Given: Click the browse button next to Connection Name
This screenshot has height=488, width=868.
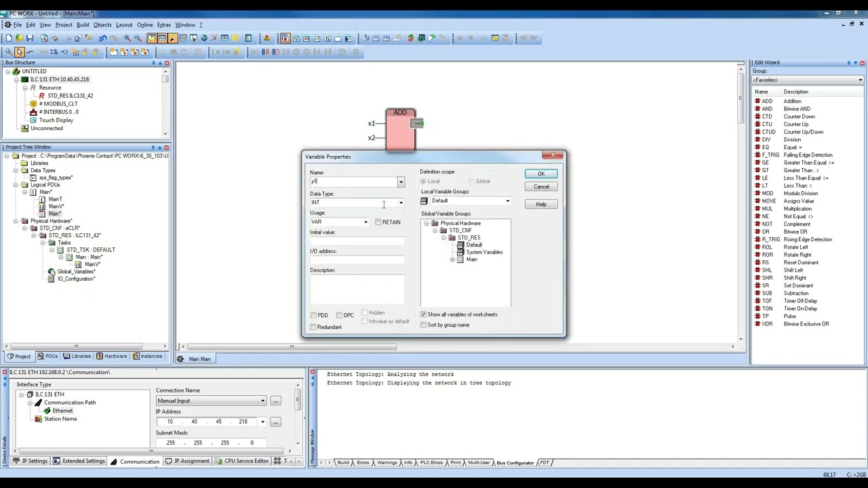Looking at the screenshot, I should tap(275, 401).
